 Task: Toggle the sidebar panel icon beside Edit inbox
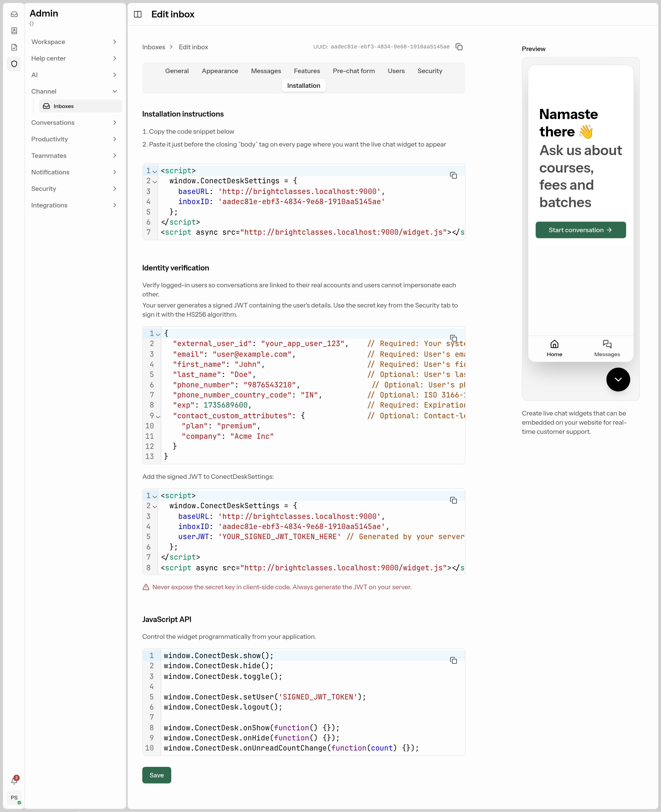(138, 14)
